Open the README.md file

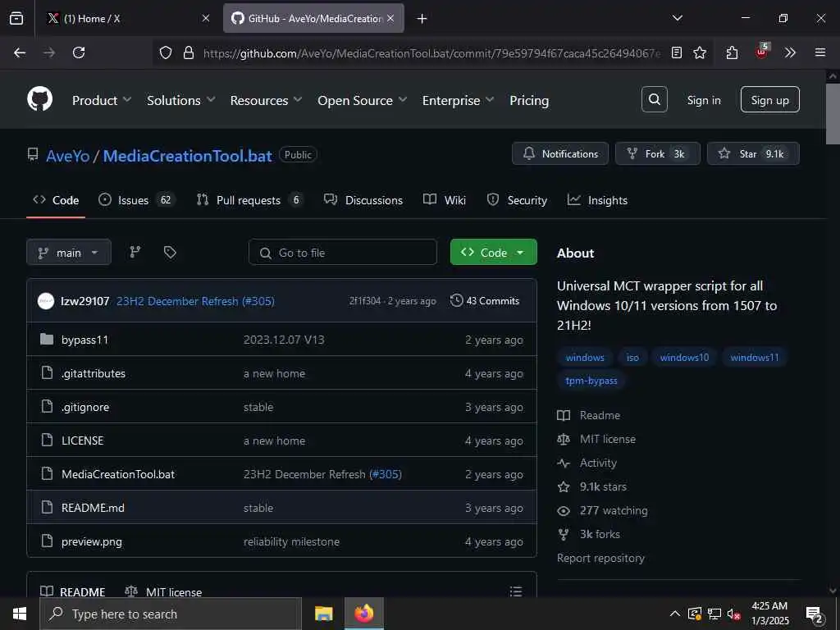point(93,508)
